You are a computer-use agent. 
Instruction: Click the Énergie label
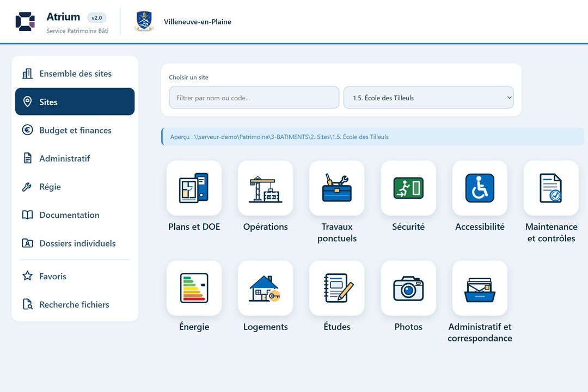(194, 326)
